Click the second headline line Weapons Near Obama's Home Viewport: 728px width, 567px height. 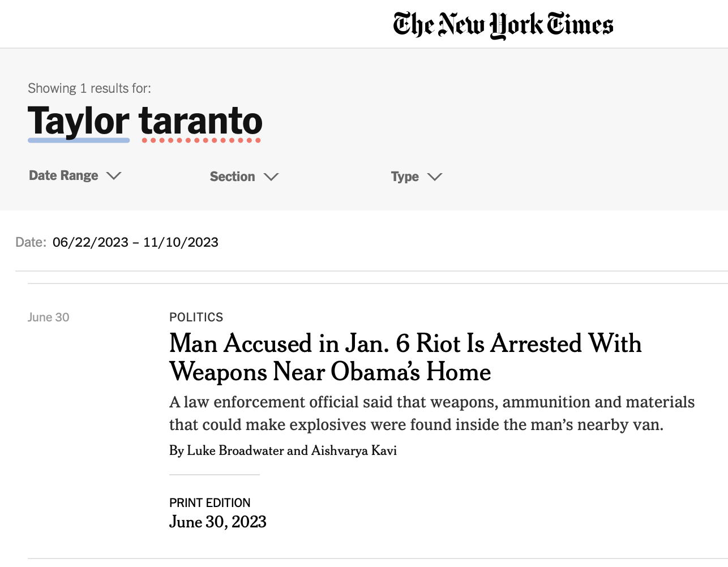click(x=330, y=372)
